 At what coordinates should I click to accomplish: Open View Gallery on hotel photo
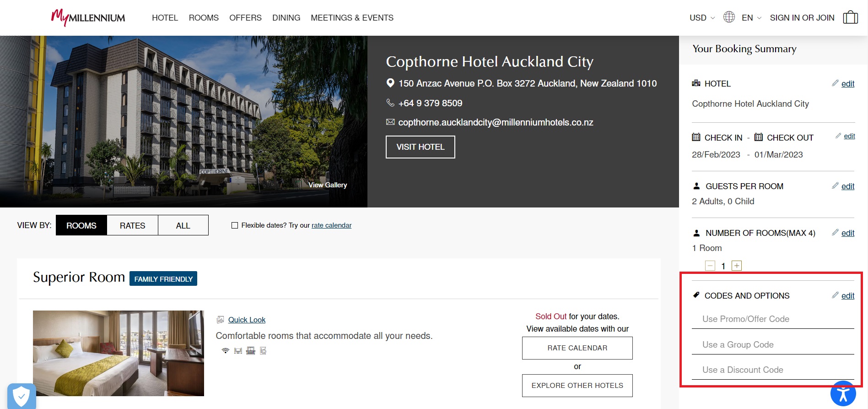click(328, 185)
